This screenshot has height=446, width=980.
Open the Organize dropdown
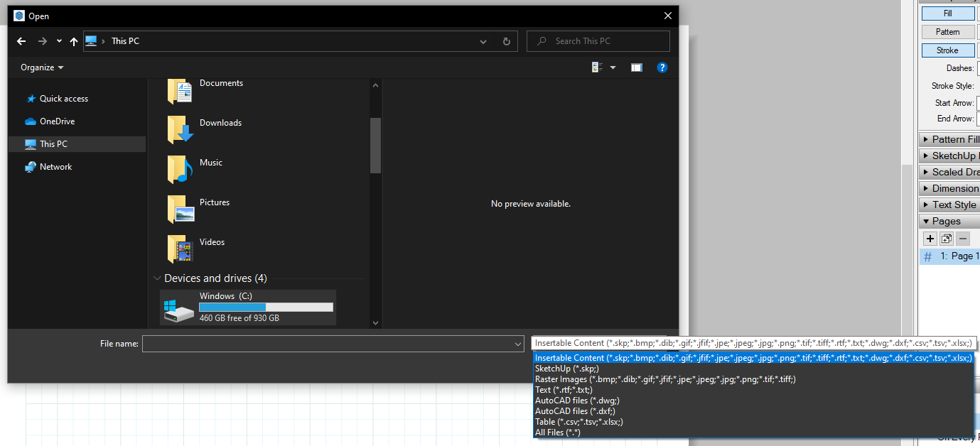pyautogui.click(x=41, y=67)
